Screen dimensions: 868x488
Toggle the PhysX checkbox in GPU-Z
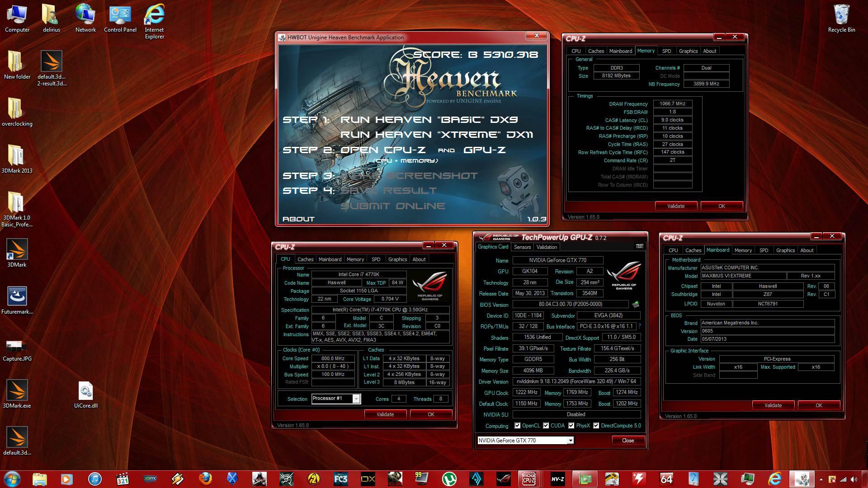(x=571, y=426)
